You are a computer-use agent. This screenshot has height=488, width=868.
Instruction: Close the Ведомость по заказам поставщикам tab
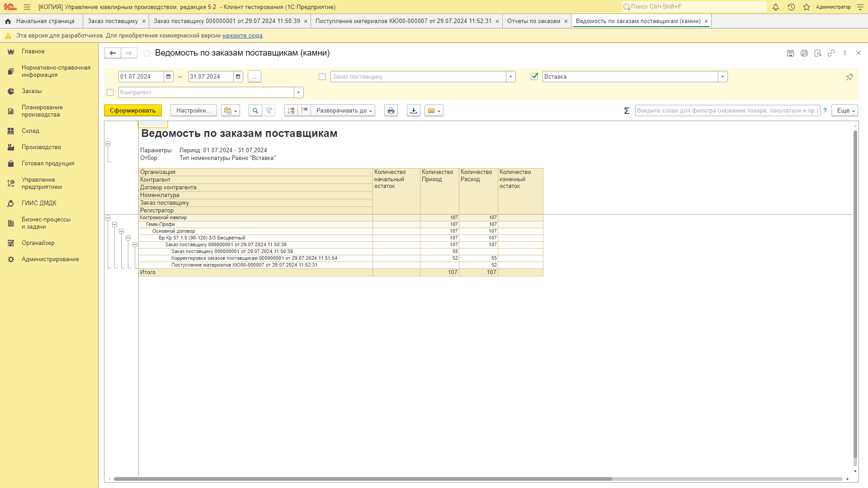[x=706, y=21]
